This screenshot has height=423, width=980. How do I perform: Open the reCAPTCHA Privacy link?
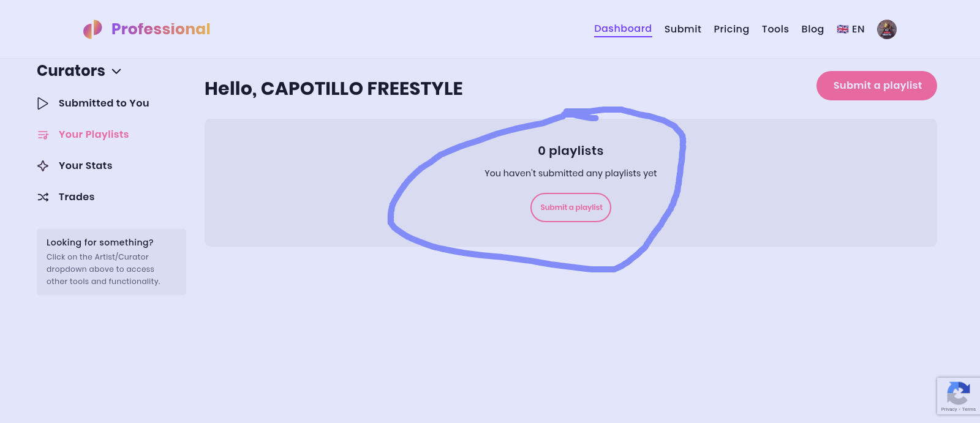coord(948,410)
